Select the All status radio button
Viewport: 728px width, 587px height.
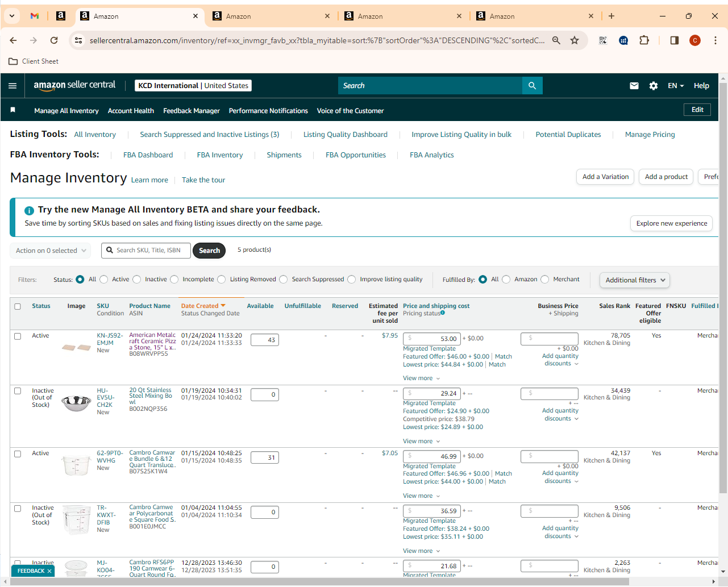click(x=80, y=280)
